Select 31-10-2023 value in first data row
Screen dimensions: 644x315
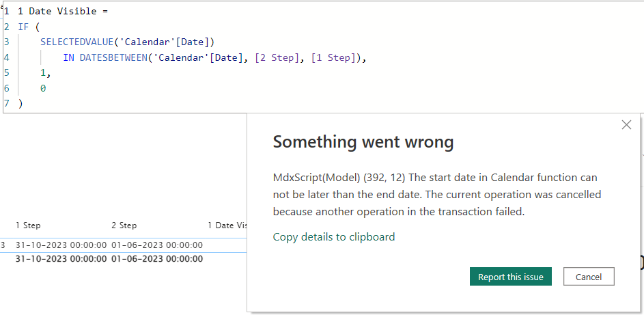tap(61, 245)
